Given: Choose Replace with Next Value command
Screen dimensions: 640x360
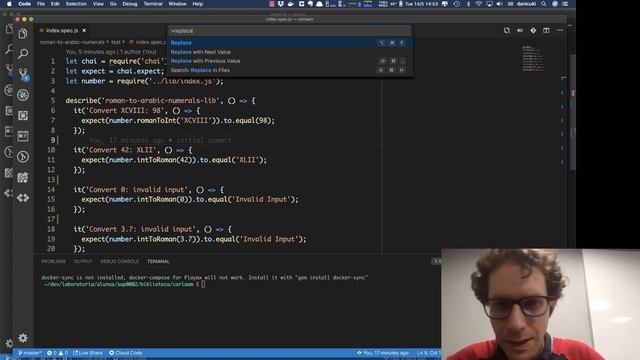Looking at the screenshot, I should click(289, 52).
